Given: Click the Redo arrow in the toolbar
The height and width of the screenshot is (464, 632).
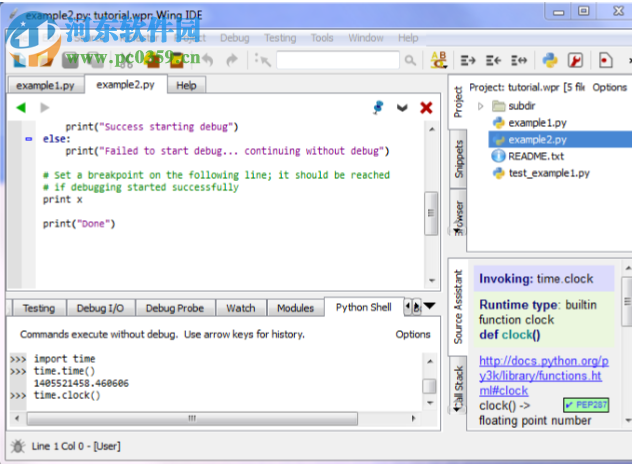Looking at the screenshot, I should pyautogui.click(x=232, y=60).
